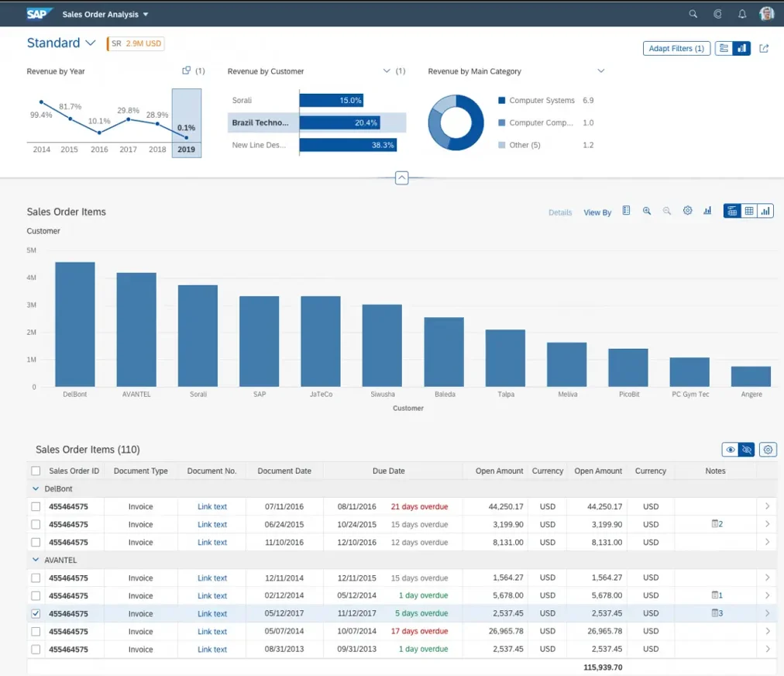Screen dimensions: 784x676
Task: Open the Standard variant dropdown
Action: (x=91, y=43)
